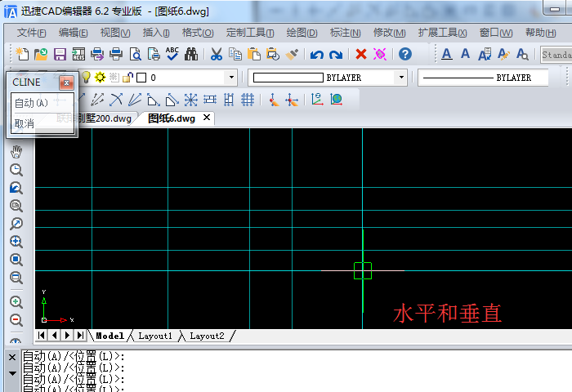Toggle the layer viewport freeze icon

click(114, 78)
